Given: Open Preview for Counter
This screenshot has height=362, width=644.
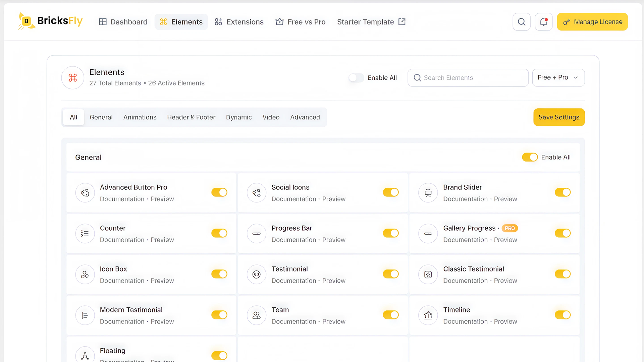Looking at the screenshot, I should click(x=162, y=240).
